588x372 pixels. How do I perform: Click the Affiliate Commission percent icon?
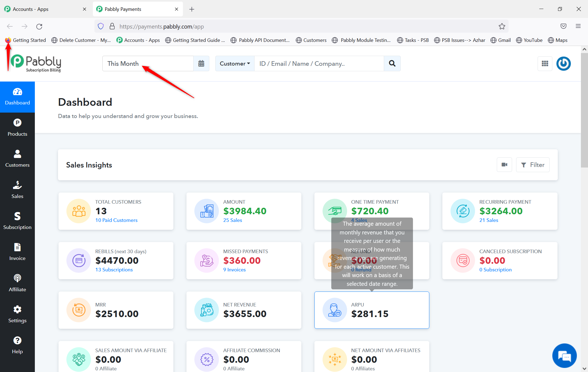tap(207, 359)
